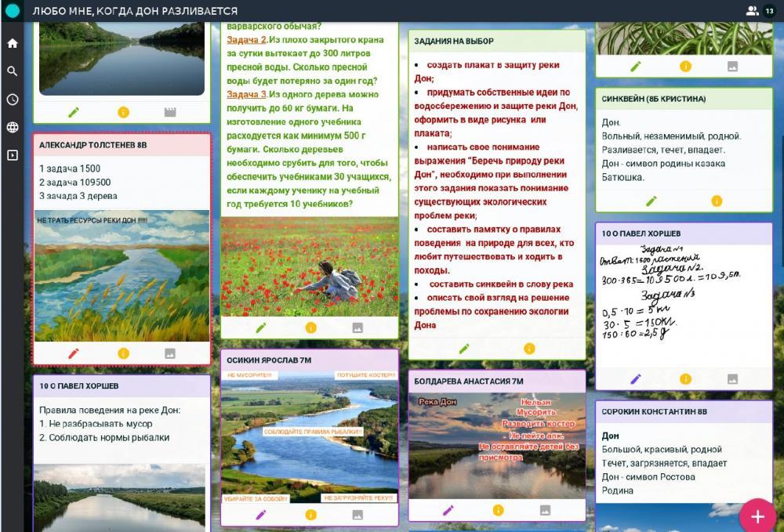The width and height of the screenshot is (784, 532).
Task: Show info for Александр Толстенев 8В card
Action: pos(124,353)
